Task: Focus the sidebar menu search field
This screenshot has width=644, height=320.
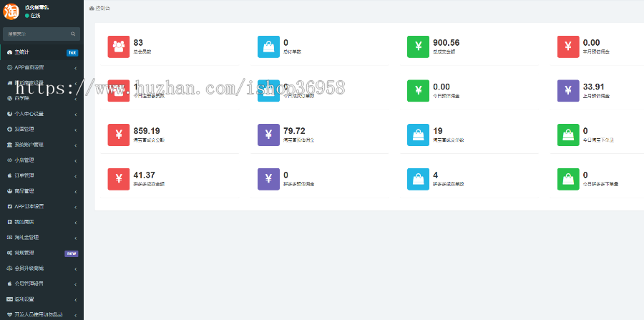Action: point(42,34)
